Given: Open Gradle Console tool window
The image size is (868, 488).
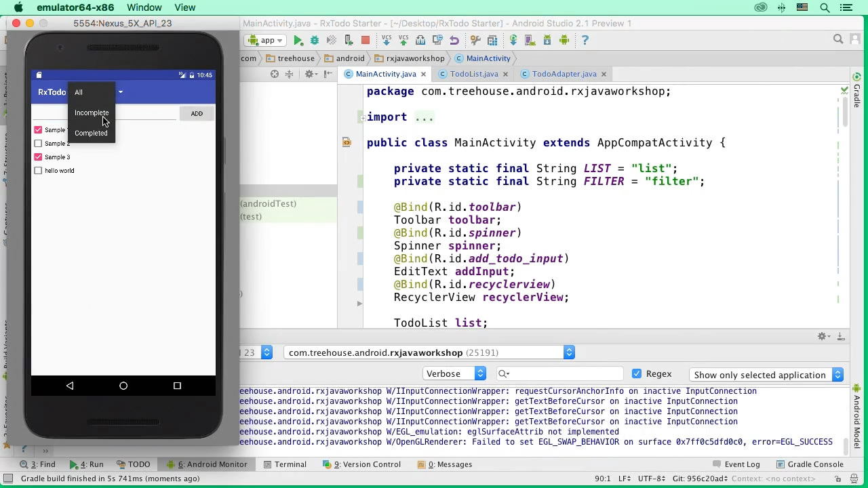Looking at the screenshot, I should [x=810, y=464].
